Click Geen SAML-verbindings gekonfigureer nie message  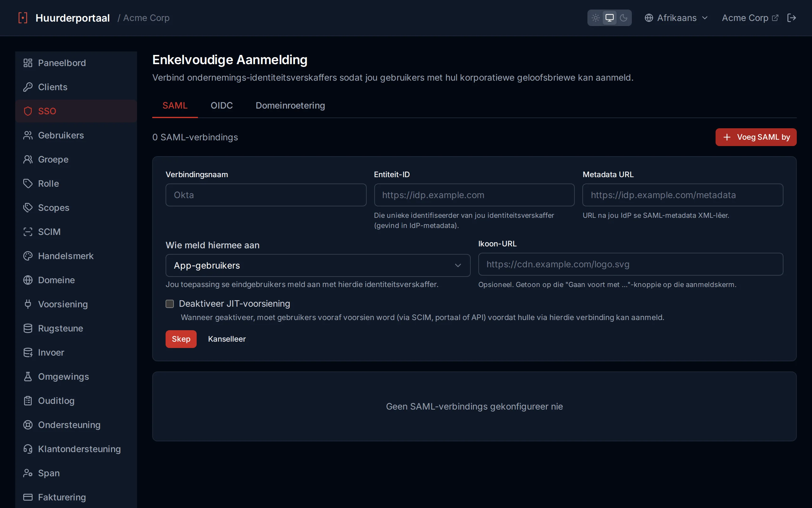click(474, 406)
